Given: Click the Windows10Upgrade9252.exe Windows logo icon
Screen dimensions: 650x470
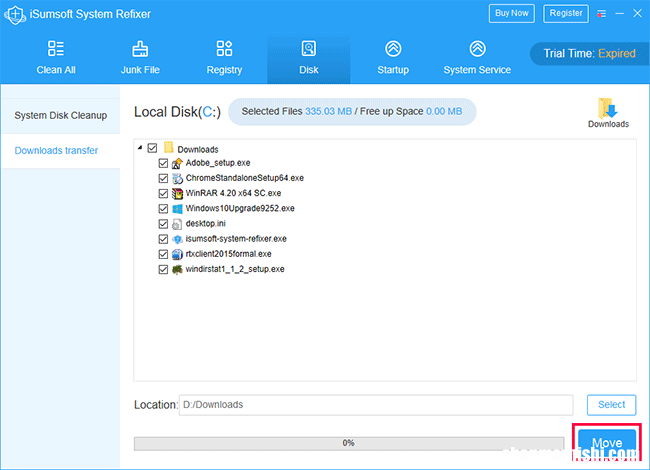Looking at the screenshot, I should (177, 209).
